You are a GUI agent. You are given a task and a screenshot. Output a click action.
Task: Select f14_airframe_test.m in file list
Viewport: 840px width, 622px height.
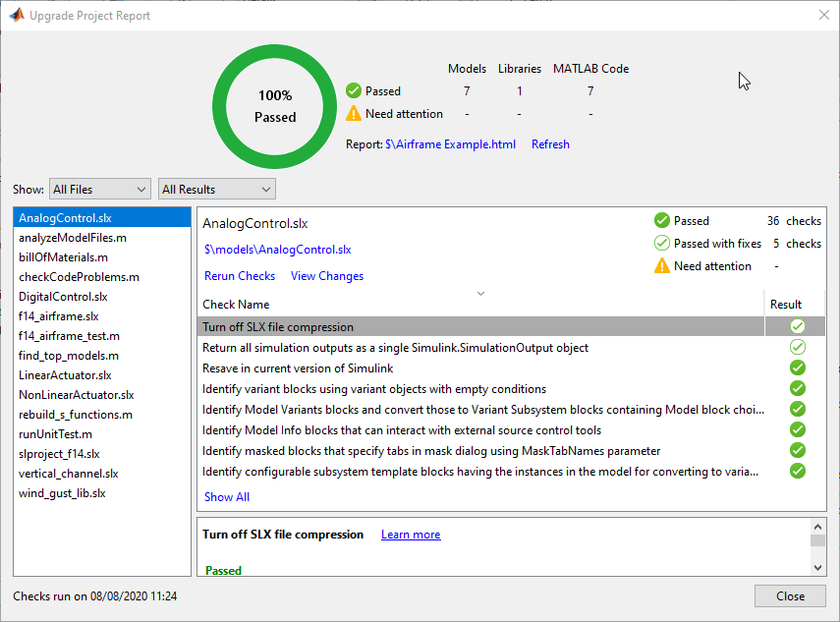[x=102, y=336]
